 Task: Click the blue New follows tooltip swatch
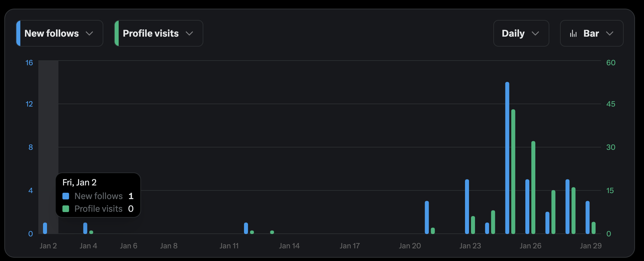click(x=66, y=196)
